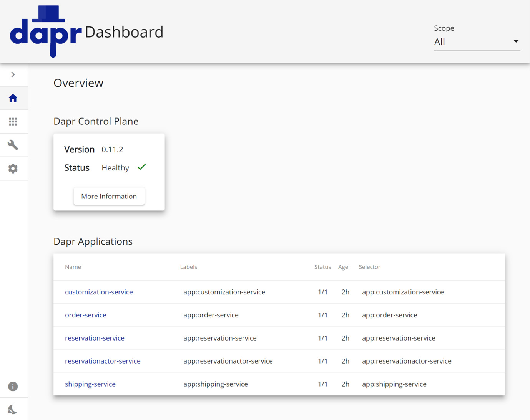
Task: Click the label app:shipping-service in Labels column
Action: 216,384
